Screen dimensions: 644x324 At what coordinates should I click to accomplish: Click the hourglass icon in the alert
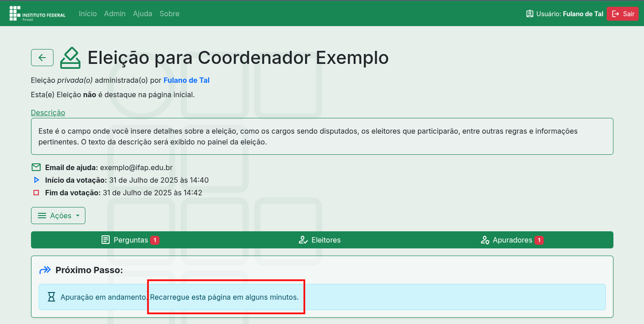point(52,297)
